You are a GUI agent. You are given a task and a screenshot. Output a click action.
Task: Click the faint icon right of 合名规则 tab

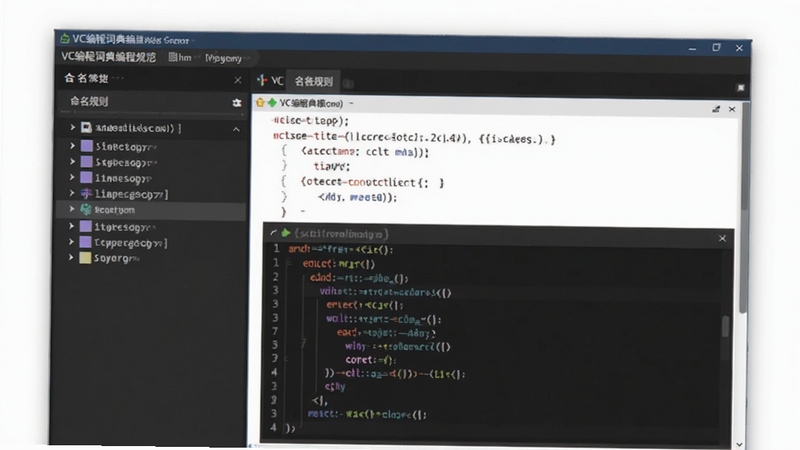coord(348,83)
